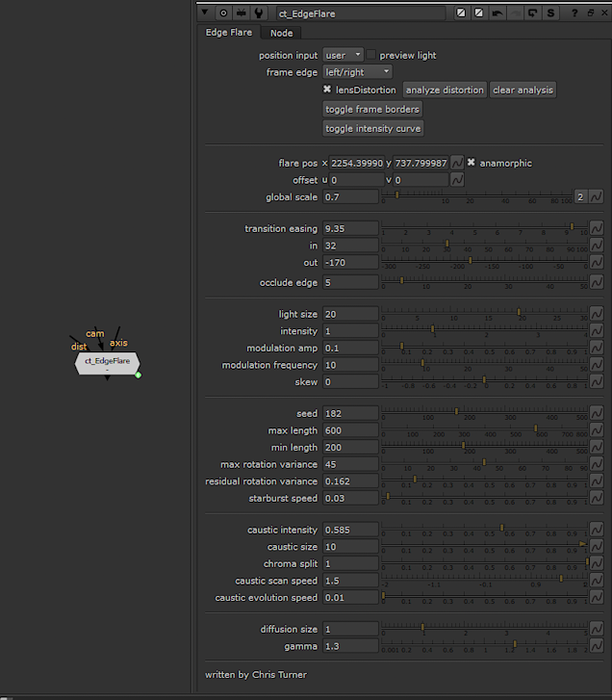Open animation menu for gamma
Viewport: 612px width, 700px height.
597,646
